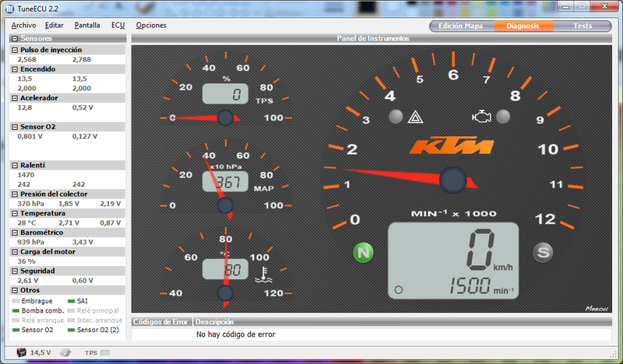Image resolution: width=623 pixels, height=364 pixels.
Task: Click the connection plug icon in status bar
Action: [x=65, y=352]
